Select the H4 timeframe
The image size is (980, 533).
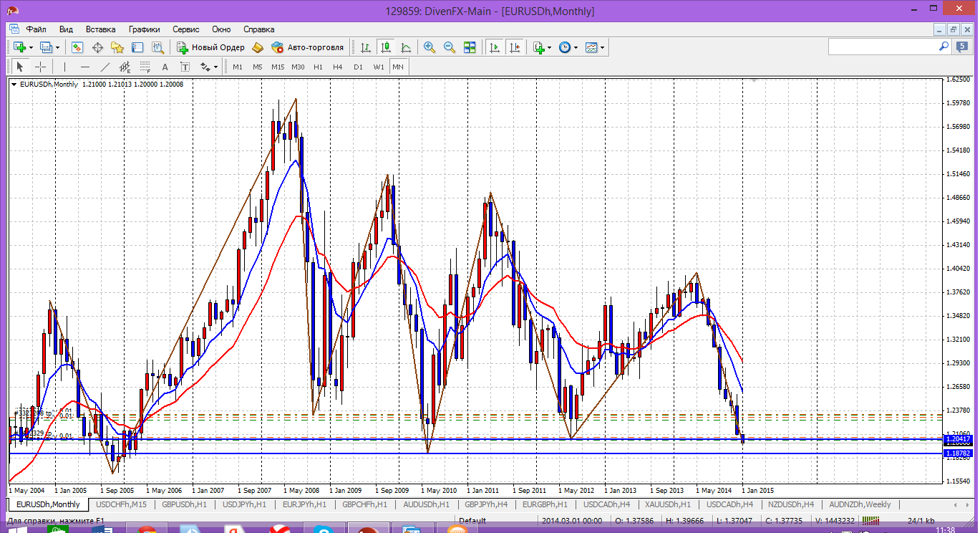338,67
